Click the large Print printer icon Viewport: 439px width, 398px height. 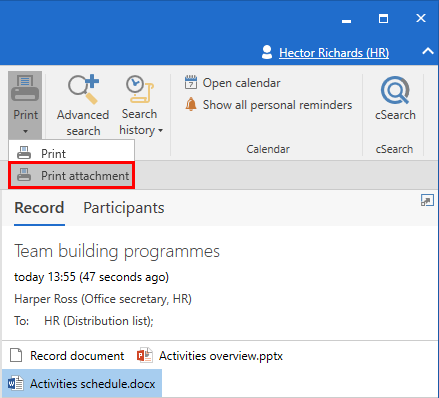pos(25,88)
